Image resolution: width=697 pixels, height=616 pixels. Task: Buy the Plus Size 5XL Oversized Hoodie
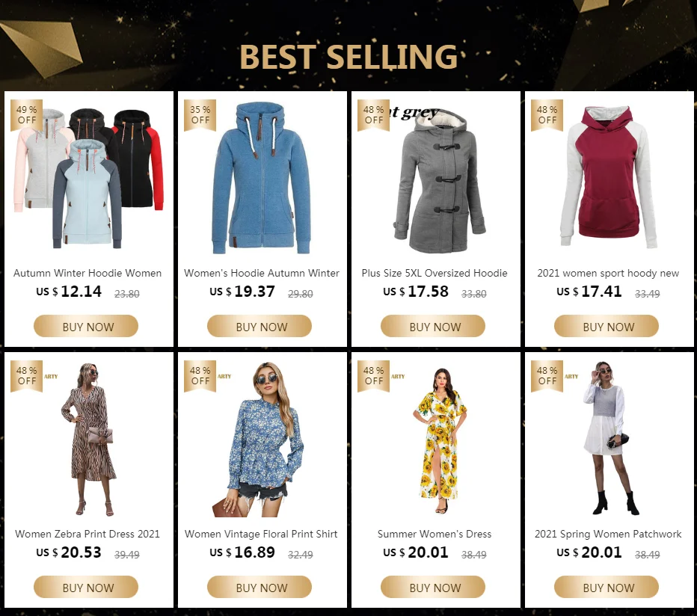pyautogui.click(x=433, y=326)
